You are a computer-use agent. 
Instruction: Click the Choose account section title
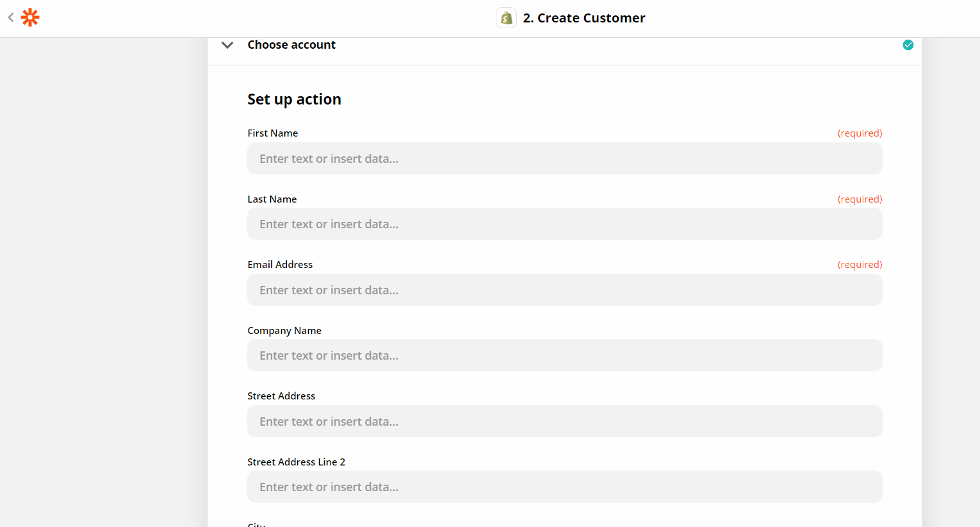click(291, 45)
